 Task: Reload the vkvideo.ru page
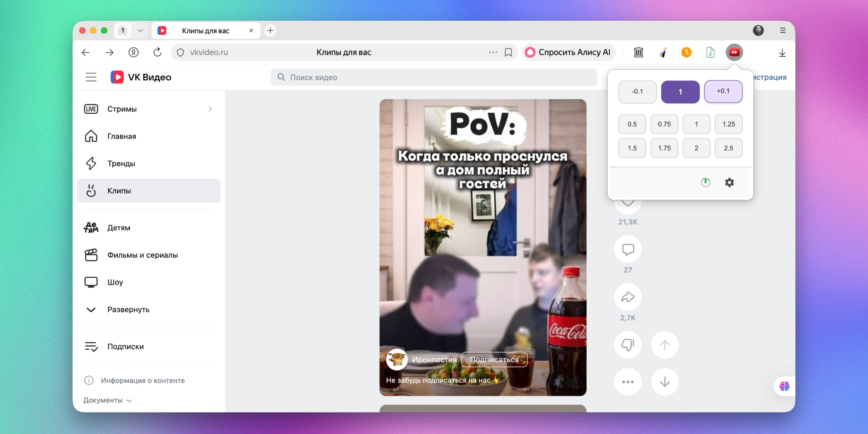pyautogui.click(x=157, y=53)
